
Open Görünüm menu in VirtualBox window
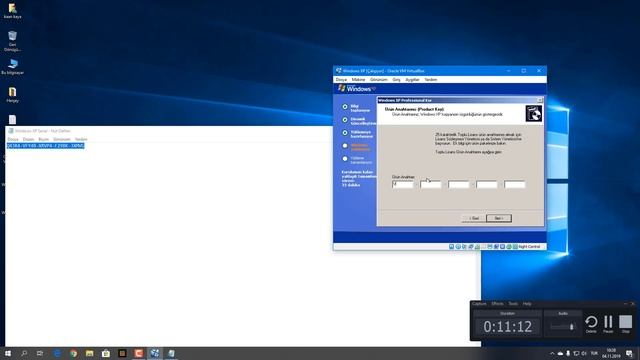379,80
